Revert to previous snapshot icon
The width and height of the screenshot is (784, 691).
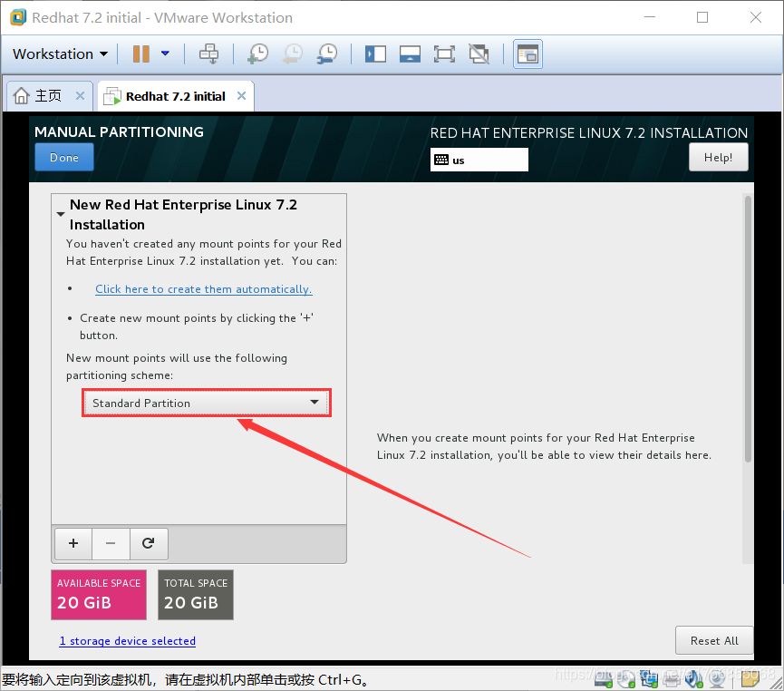click(293, 54)
